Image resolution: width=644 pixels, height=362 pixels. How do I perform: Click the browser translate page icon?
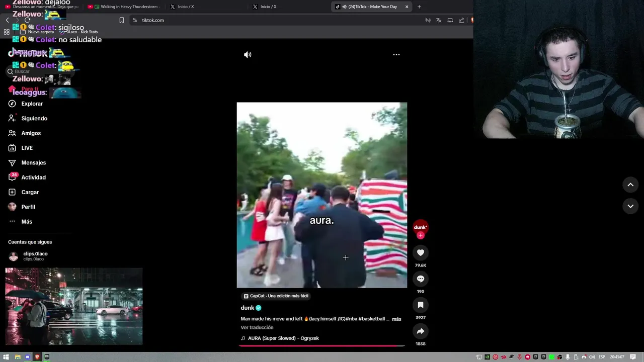pos(439,20)
